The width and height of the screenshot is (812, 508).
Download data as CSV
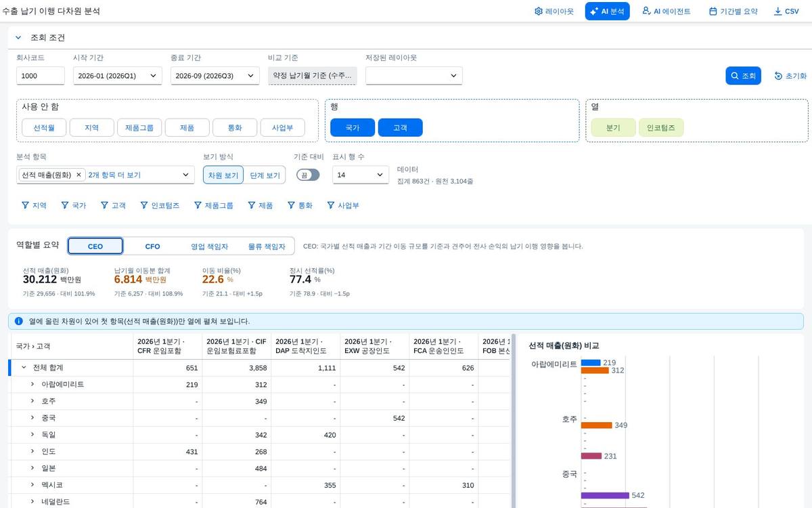pos(786,12)
